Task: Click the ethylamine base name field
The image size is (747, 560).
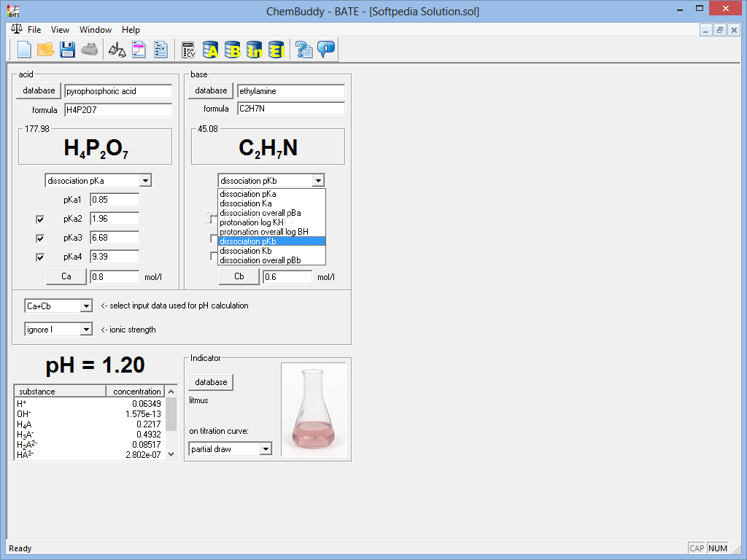Action: point(291,91)
